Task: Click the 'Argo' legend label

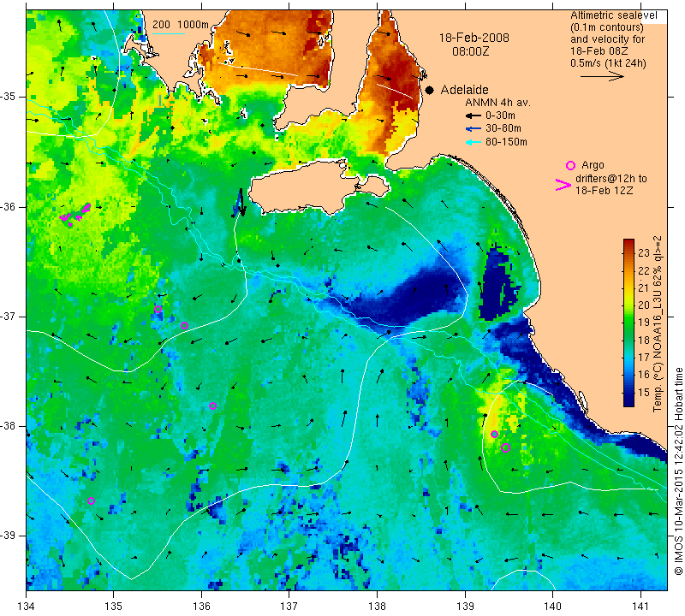Action: tap(593, 165)
